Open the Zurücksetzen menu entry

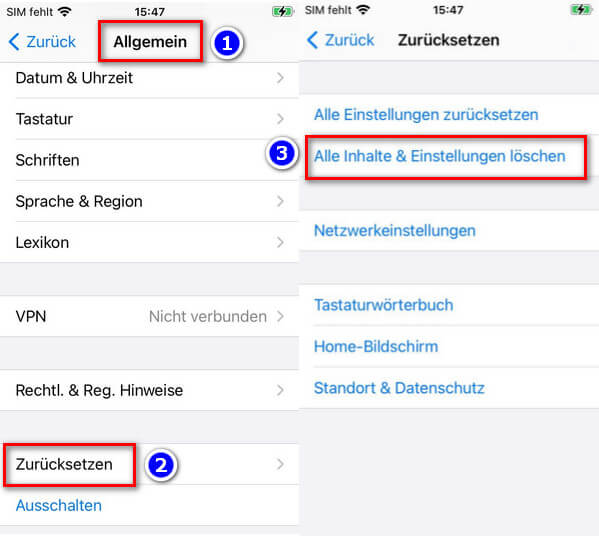[149, 464]
